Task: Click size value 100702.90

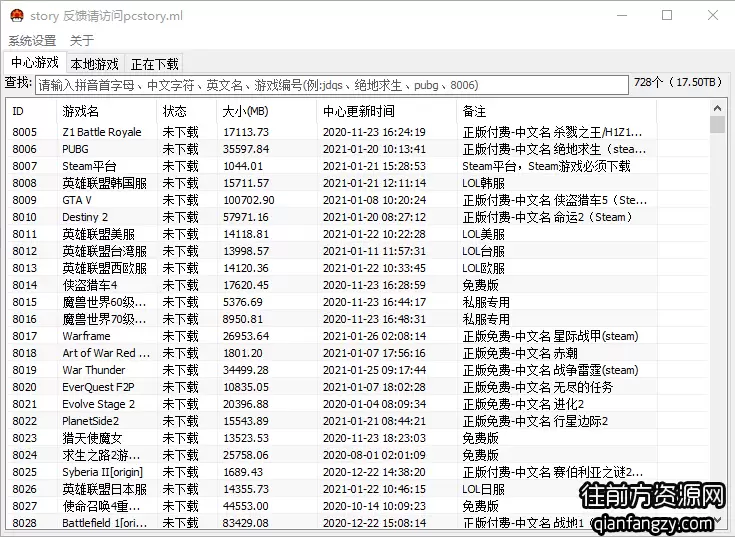Action: (249, 200)
